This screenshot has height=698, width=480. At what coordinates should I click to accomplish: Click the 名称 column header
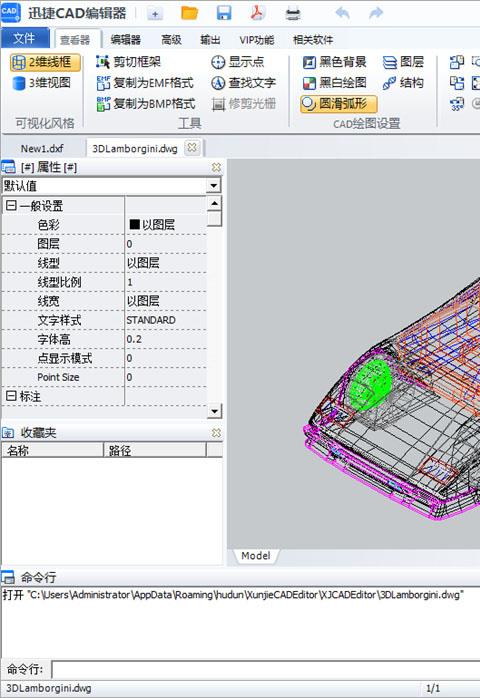[53, 450]
